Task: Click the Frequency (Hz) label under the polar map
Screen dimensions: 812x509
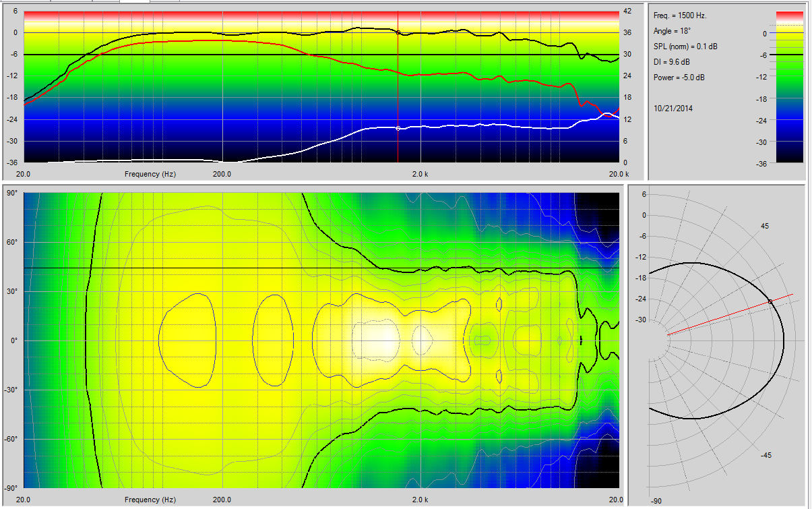Action: [x=150, y=500]
